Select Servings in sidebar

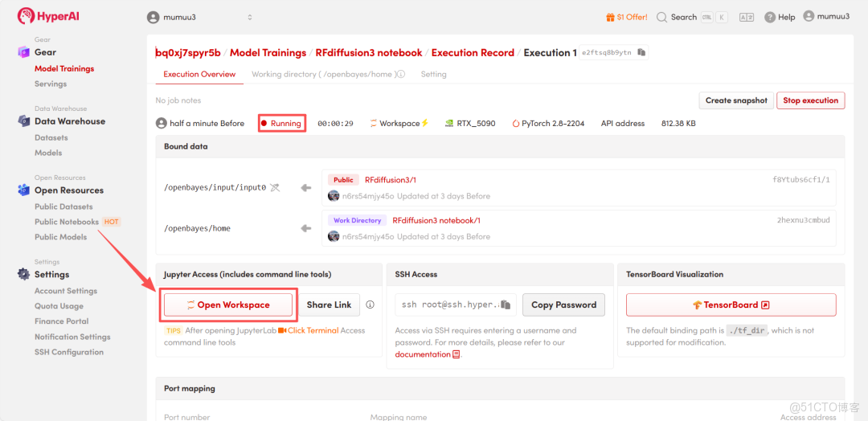(x=51, y=84)
